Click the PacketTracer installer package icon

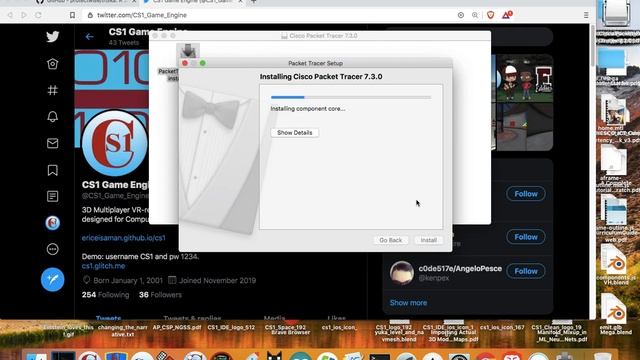click(x=188, y=51)
